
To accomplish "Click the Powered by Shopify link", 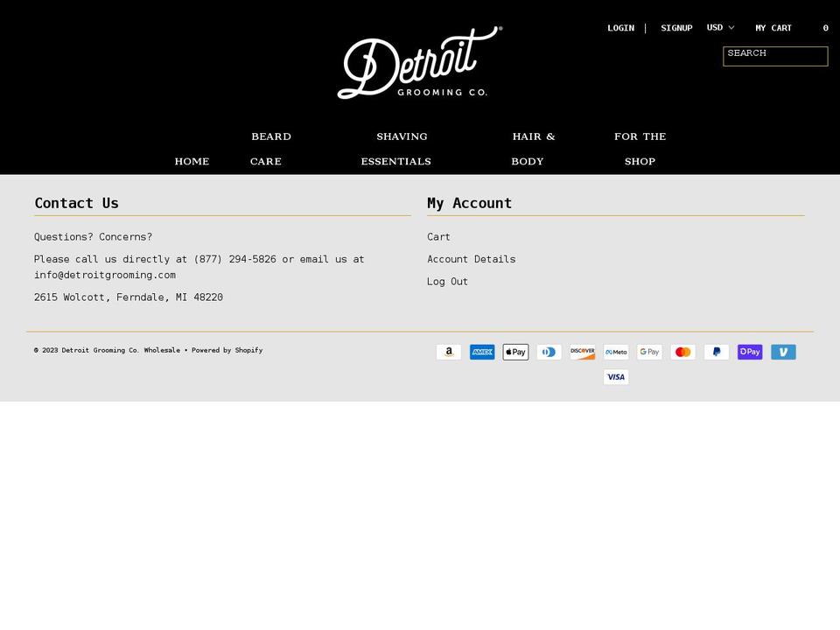I will 227,350.
